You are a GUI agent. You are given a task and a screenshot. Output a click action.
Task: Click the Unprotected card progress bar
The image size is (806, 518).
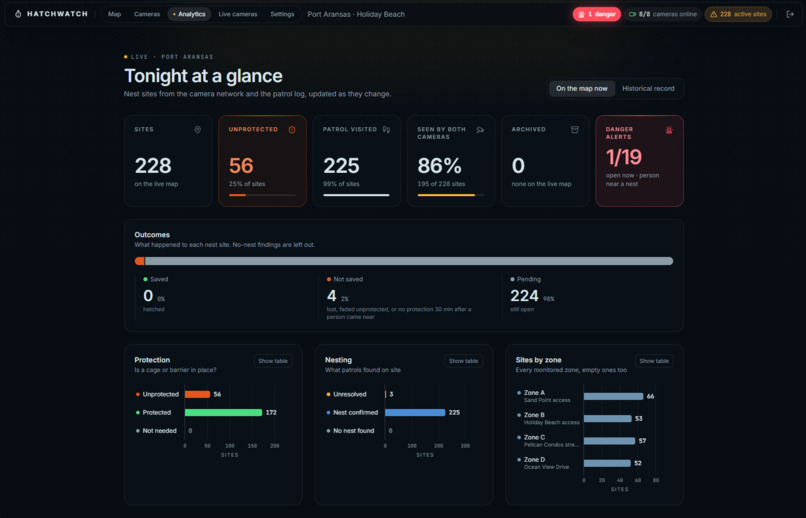pyautogui.click(x=262, y=195)
